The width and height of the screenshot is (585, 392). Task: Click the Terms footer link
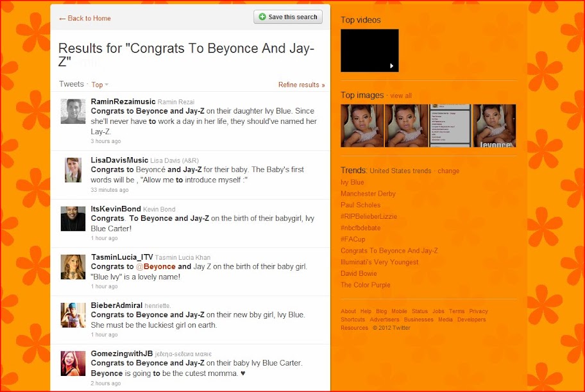click(457, 311)
